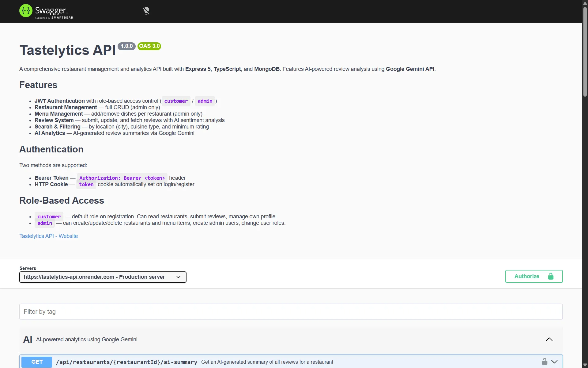
Task: Click the Features heading
Action: [x=38, y=85]
